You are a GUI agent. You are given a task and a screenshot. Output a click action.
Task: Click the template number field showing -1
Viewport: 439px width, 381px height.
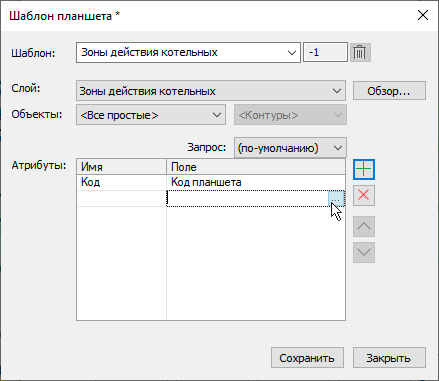tap(325, 53)
